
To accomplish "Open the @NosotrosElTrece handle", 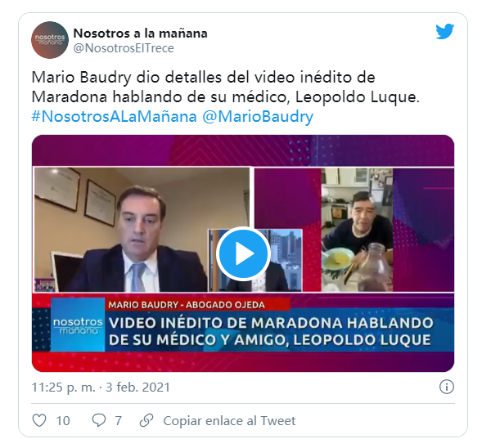I will point(124,48).
